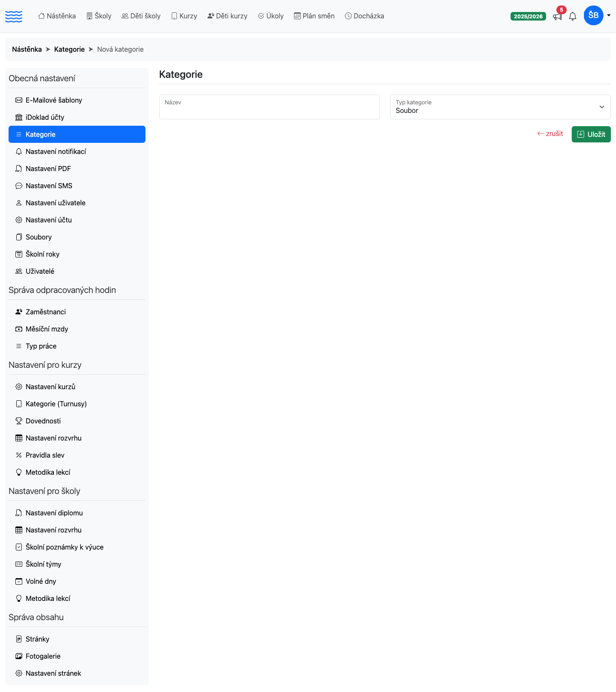The width and height of the screenshot is (616, 692).
Task: Click the document icon beside Stránky
Action: pos(19,639)
